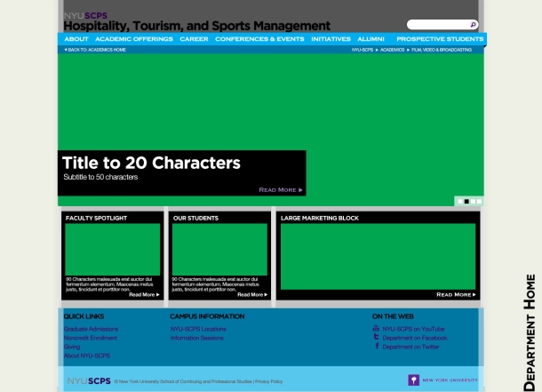This screenshot has width=542, height=392.
Task: Open the Initiatives menu
Action: click(331, 39)
